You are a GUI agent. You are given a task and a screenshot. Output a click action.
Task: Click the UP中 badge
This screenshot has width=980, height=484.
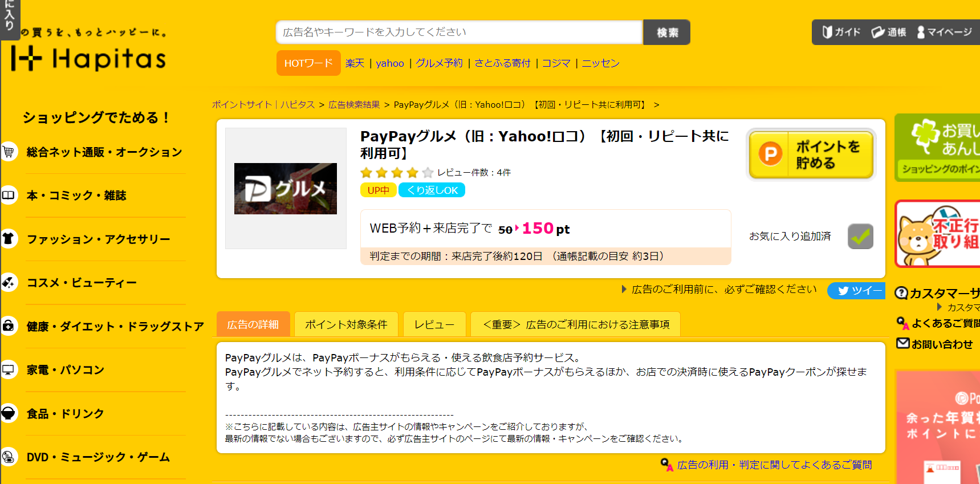point(378,190)
